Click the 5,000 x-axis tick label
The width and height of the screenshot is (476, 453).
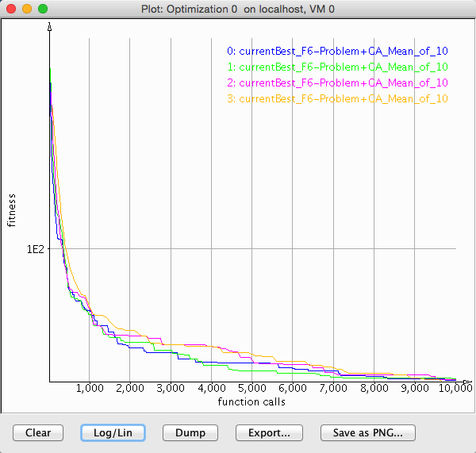[251, 390]
